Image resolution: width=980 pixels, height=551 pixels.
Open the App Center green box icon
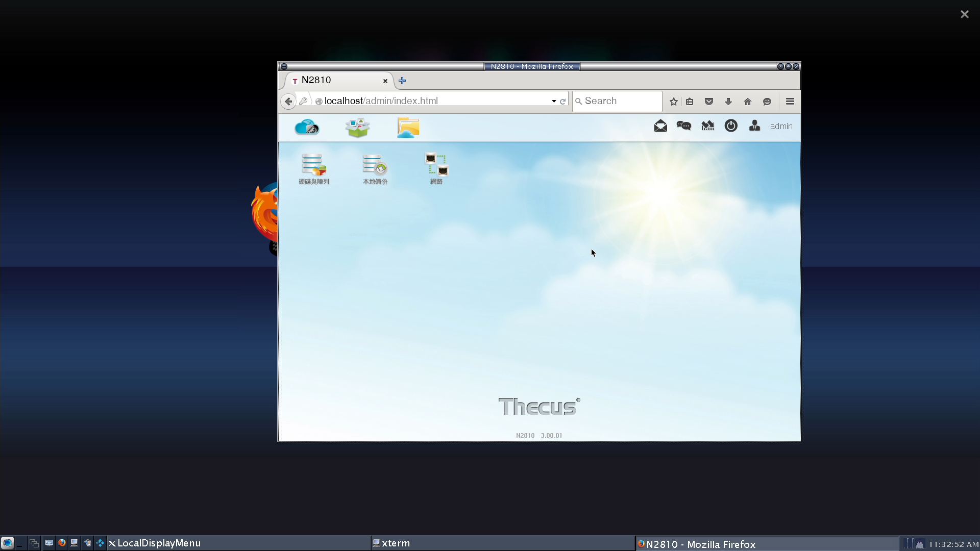coord(357,128)
